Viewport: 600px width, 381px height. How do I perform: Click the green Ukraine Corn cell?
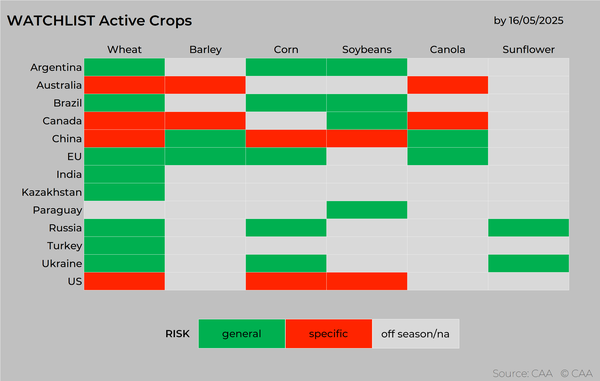(x=286, y=263)
